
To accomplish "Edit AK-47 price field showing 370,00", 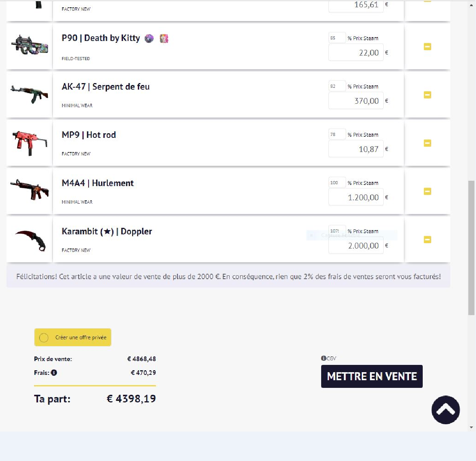I will point(356,101).
